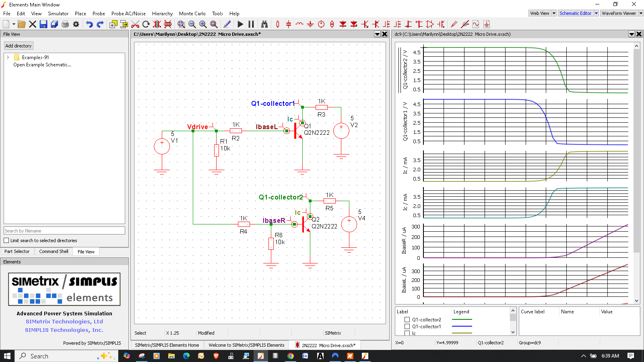Place an inductor from the toolbar
The height and width of the screenshot is (362, 644).
tap(299, 24)
